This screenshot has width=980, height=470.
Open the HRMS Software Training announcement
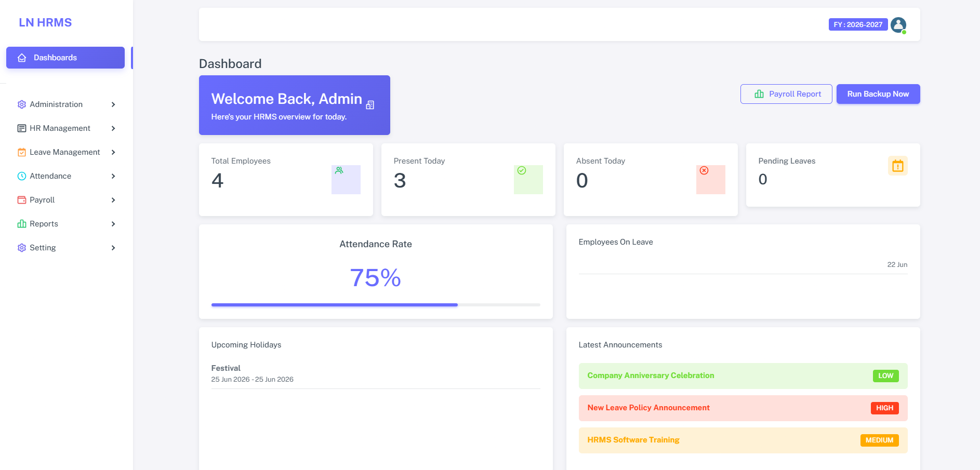point(743,440)
